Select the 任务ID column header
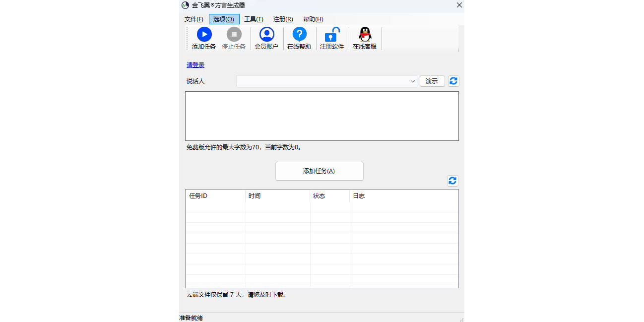 point(215,196)
